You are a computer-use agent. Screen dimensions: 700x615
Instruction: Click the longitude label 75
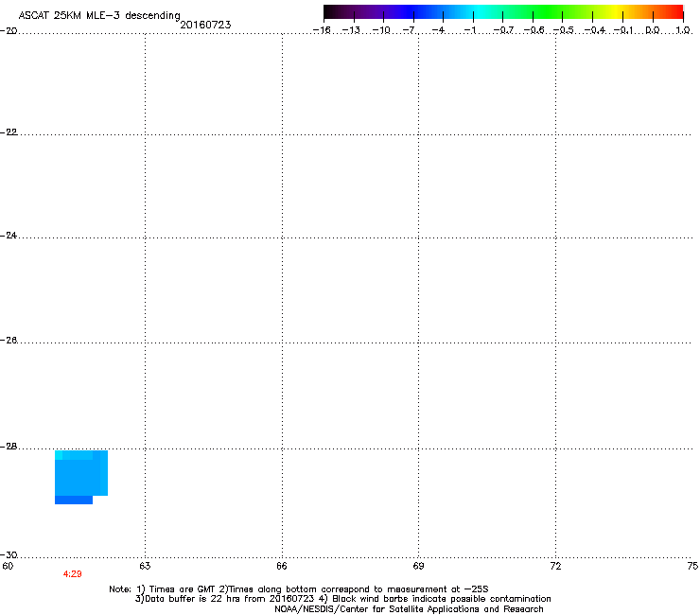point(692,567)
